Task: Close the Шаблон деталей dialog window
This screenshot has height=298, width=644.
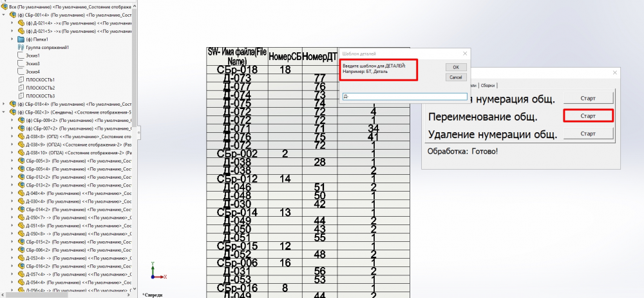Action: [x=465, y=54]
